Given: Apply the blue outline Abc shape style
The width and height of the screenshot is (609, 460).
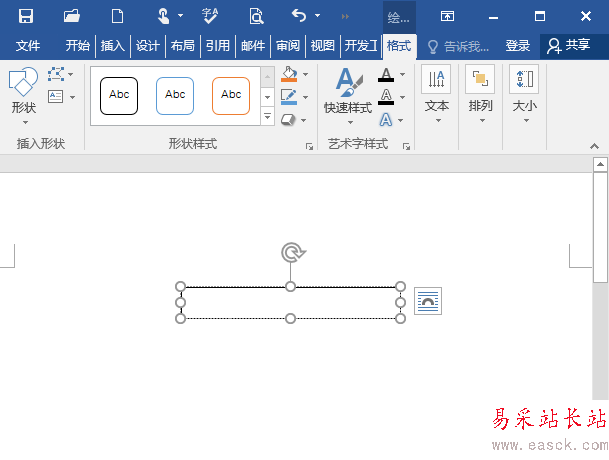Looking at the screenshot, I should coord(175,96).
